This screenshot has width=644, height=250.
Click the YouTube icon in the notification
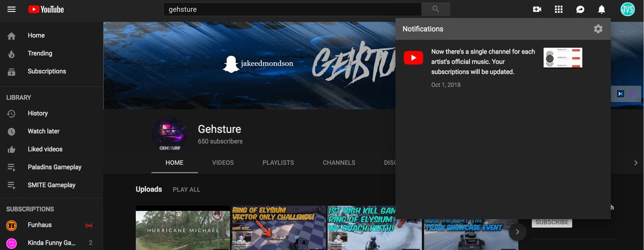pos(413,57)
